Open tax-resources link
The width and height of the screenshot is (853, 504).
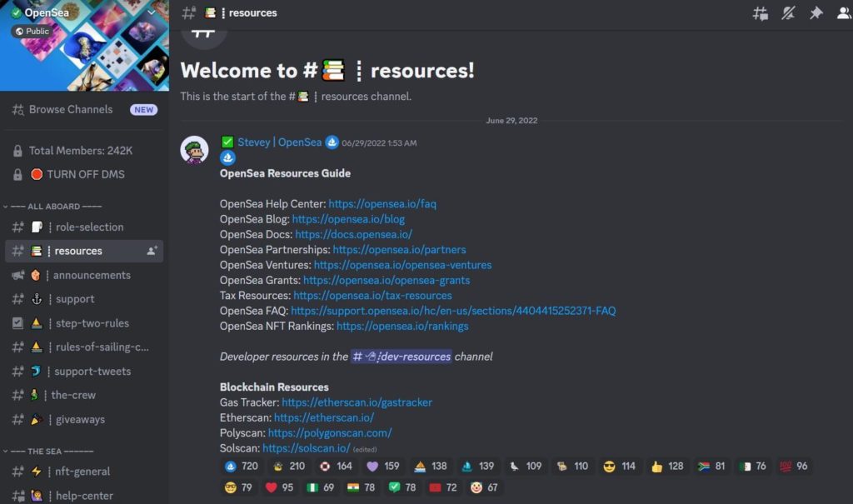point(372,295)
